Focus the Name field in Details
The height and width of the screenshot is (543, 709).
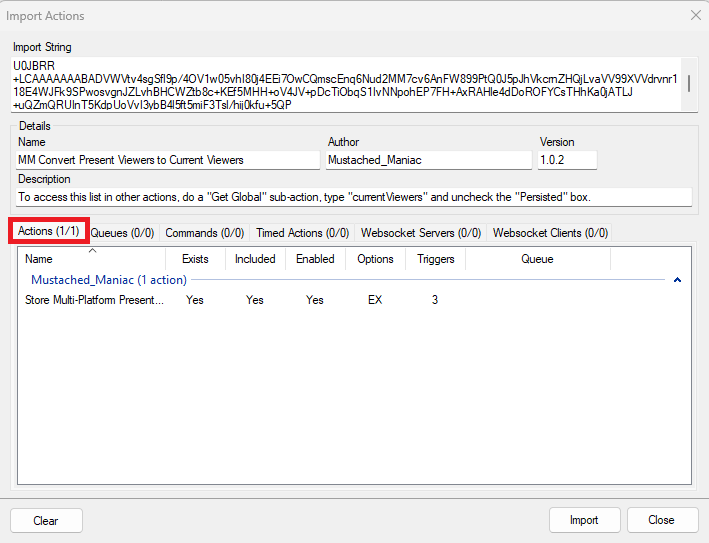point(166,160)
